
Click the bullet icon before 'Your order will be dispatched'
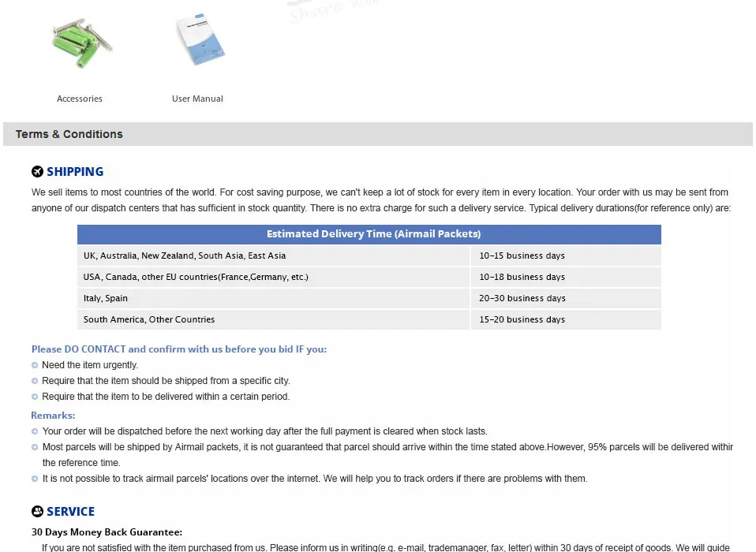point(35,431)
